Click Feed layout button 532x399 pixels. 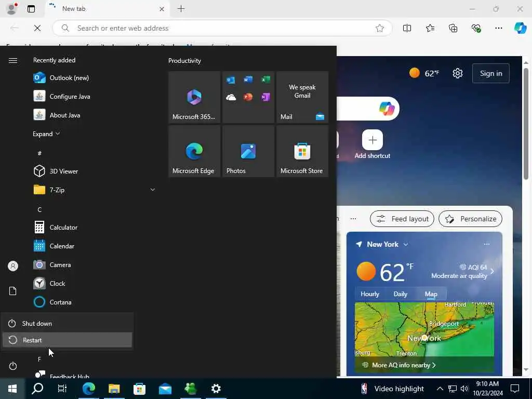402,219
